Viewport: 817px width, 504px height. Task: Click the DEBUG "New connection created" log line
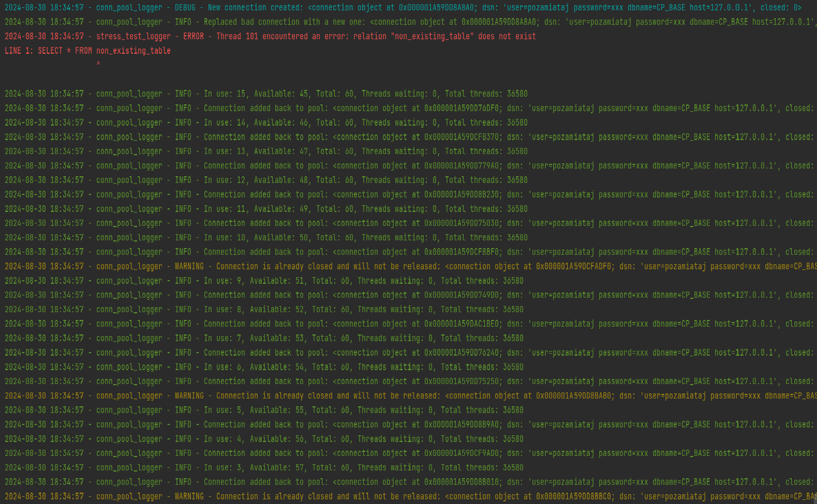(403, 8)
